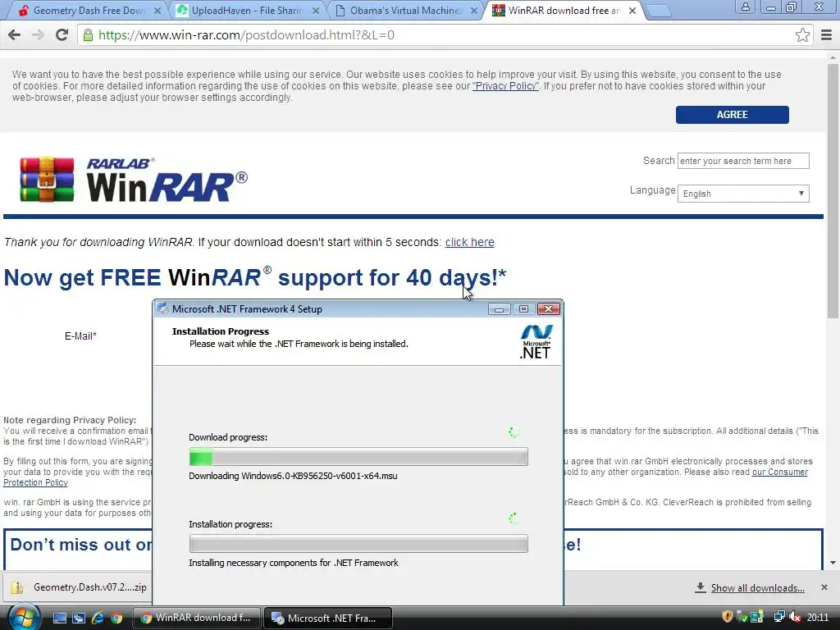
Task: Click the page vertical scrollbar thumb
Action: tap(833, 190)
